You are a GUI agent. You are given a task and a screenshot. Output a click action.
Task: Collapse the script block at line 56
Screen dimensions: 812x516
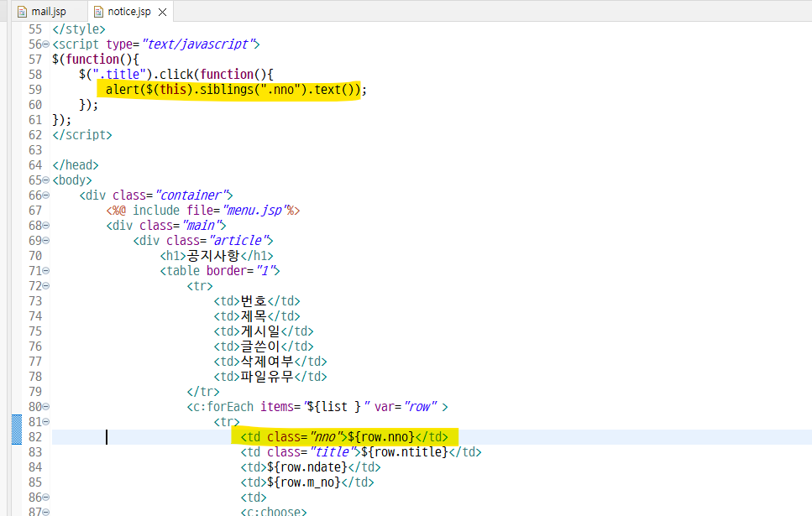pyautogui.click(x=45, y=44)
